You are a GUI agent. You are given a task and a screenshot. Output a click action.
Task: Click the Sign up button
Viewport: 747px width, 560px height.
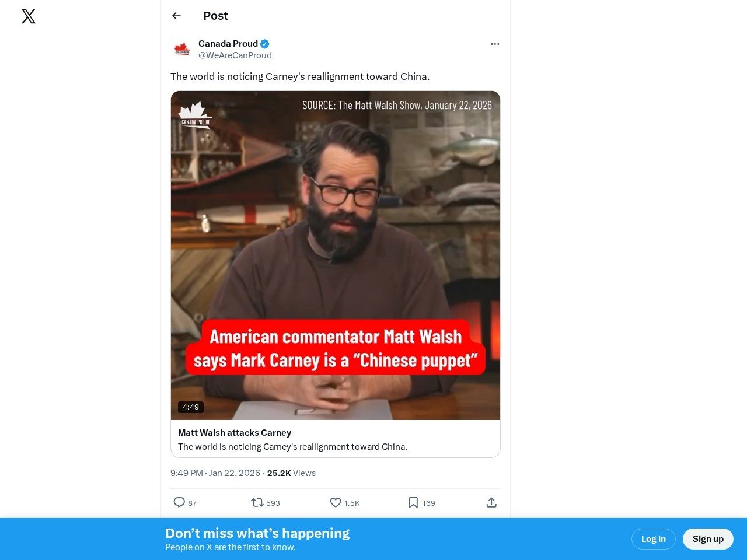(708, 539)
